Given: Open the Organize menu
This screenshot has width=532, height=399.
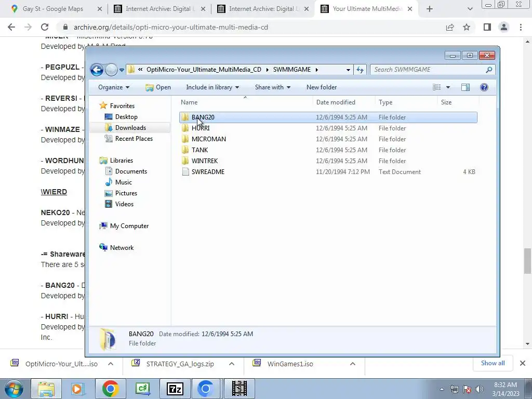Looking at the screenshot, I should [114, 87].
